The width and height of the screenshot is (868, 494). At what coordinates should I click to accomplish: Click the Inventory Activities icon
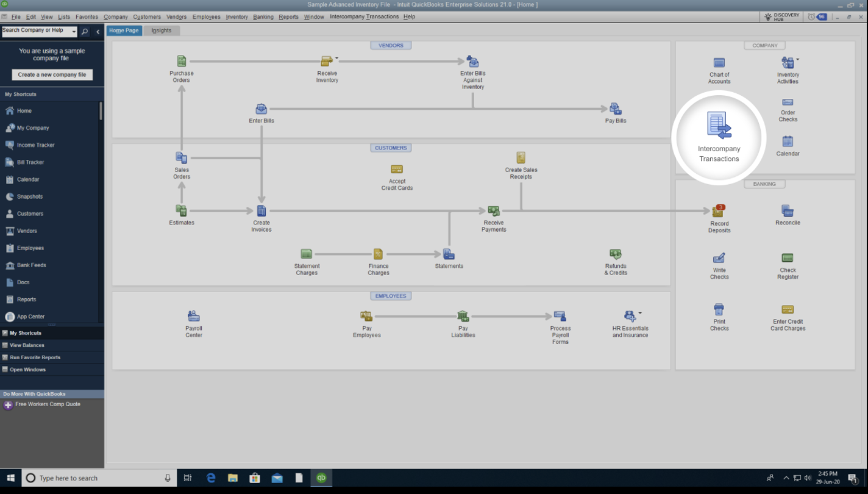[788, 62]
